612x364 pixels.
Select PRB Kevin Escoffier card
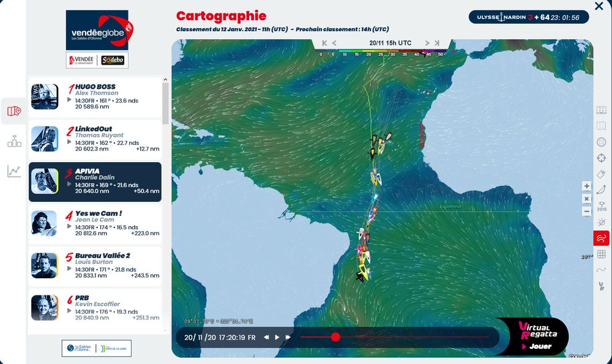pos(95,308)
